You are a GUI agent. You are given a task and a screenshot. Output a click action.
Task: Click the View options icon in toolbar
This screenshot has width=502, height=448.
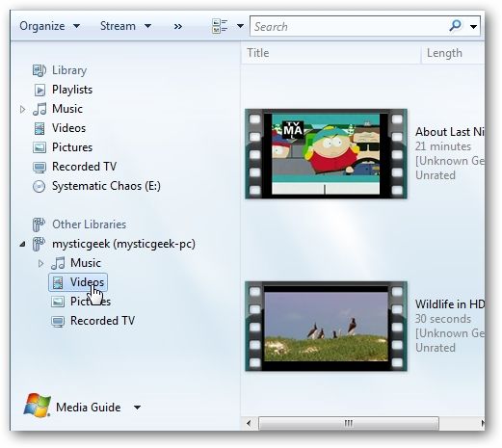(220, 26)
